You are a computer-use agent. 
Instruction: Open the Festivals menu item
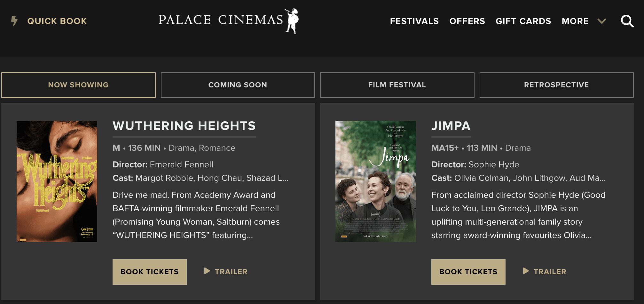pyautogui.click(x=414, y=21)
